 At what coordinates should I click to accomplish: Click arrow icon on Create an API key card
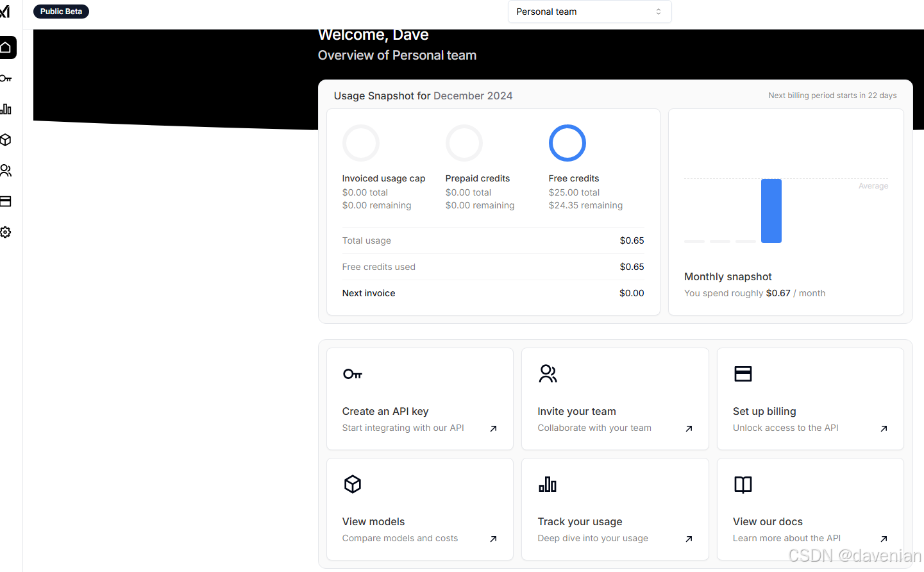point(493,428)
